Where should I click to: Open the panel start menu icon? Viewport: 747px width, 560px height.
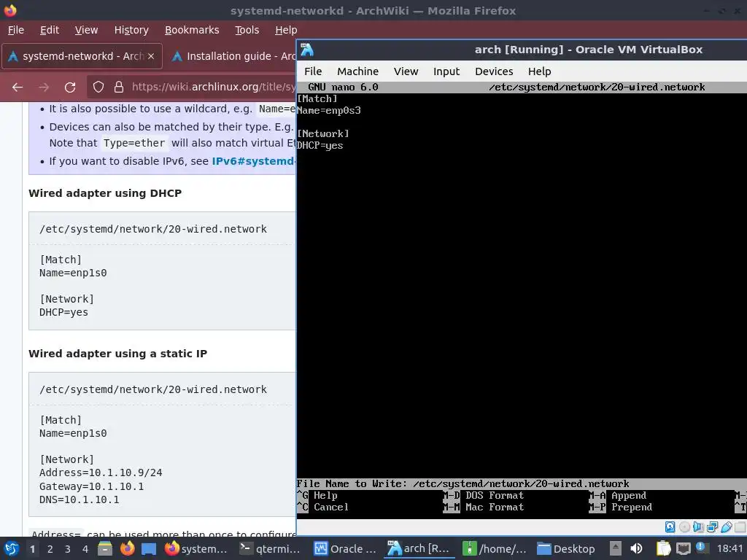click(10, 548)
